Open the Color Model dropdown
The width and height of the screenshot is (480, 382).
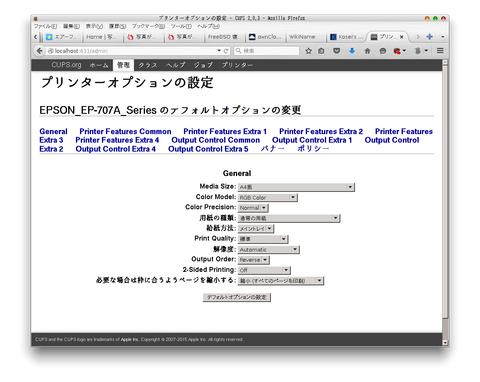[267, 197]
